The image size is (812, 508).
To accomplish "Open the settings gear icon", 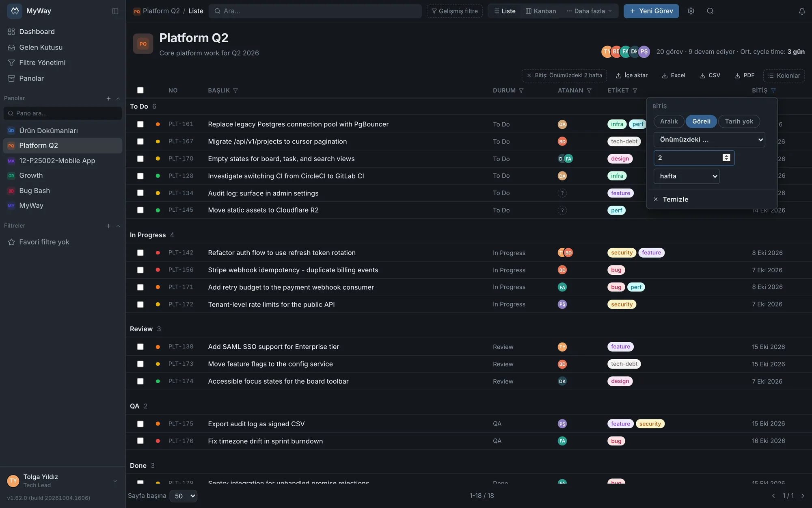I will (x=691, y=11).
